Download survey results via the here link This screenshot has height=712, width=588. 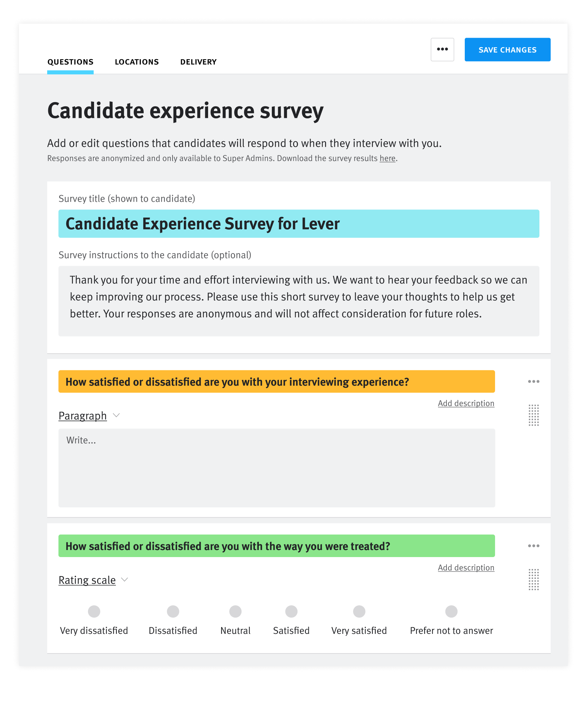(x=387, y=158)
